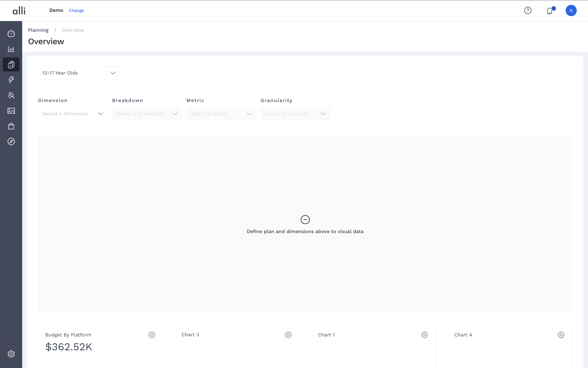This screenshot has height=368, width=588.
Task: Open settings gear for Chart 3
Action: click(288, 335)
